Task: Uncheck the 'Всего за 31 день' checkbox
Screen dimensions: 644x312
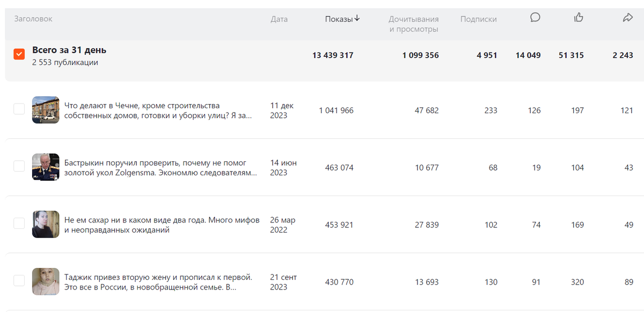Action: (19, 55)
